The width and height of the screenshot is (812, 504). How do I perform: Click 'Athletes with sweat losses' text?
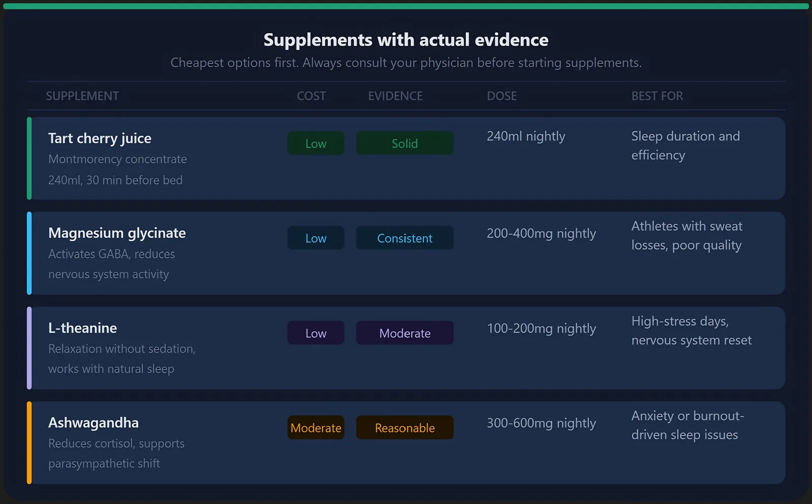[687, 236]
